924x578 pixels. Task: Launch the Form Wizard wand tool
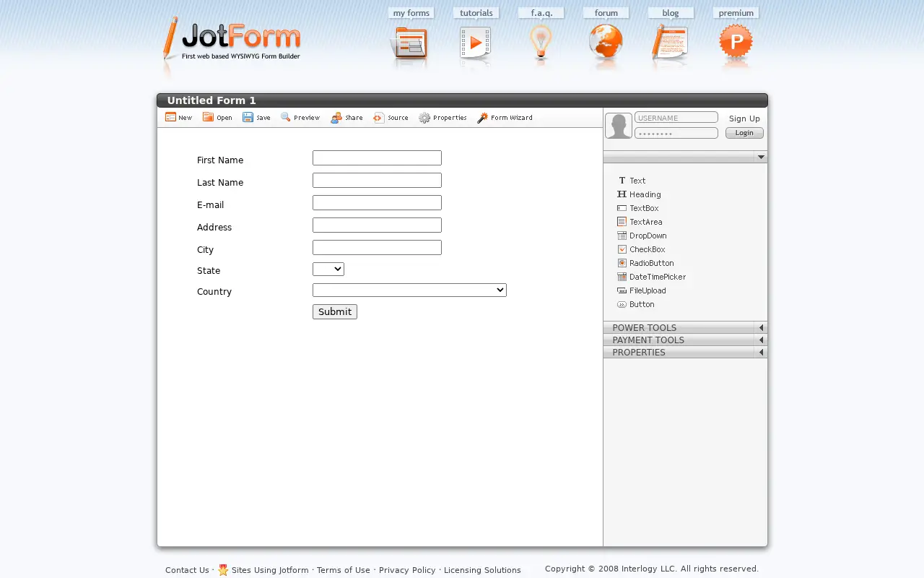[x=505, y=118]
